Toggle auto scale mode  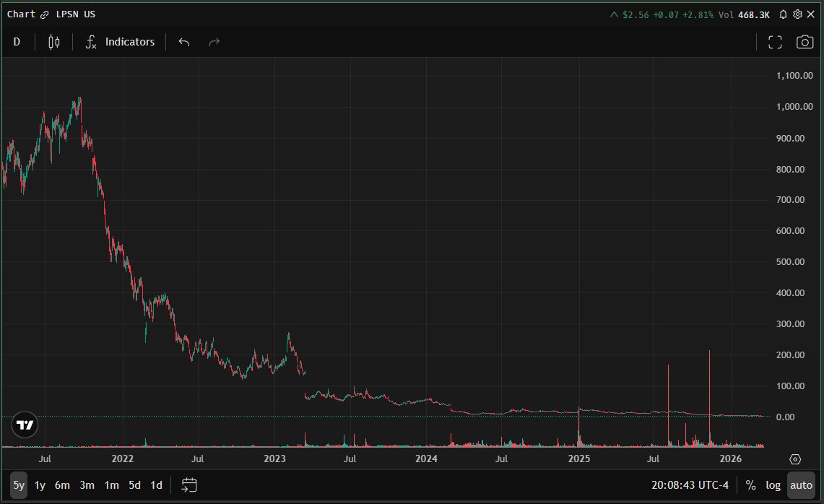click(801, 485)
